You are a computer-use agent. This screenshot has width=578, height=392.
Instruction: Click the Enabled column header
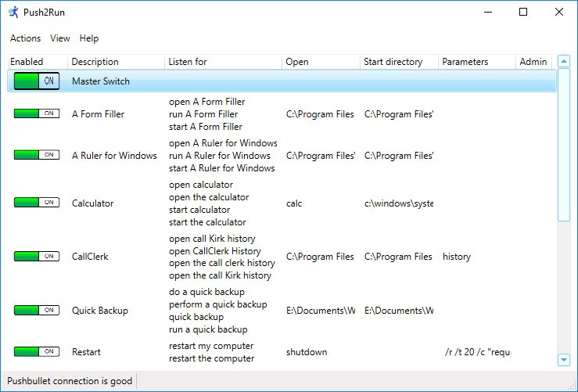(x=38, y=62)
